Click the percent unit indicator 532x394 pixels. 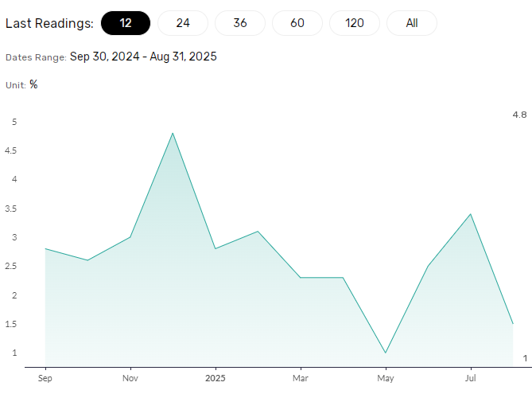point(33,84)
